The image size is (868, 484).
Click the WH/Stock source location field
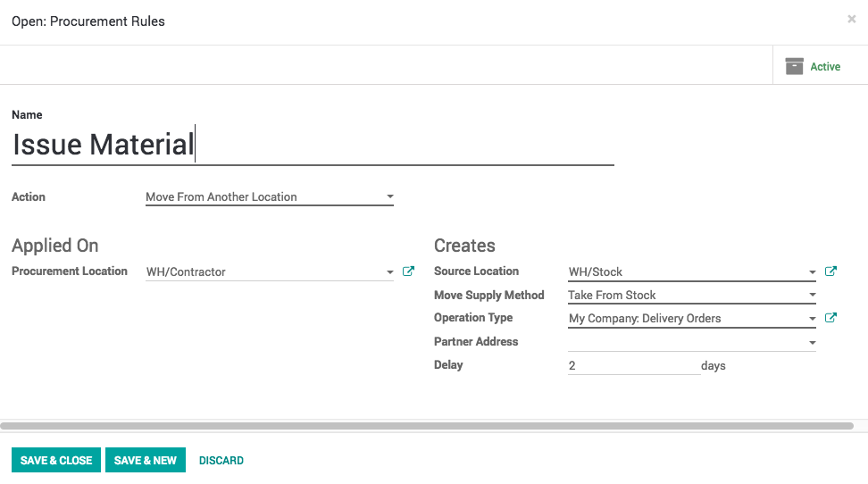point(685,271)
